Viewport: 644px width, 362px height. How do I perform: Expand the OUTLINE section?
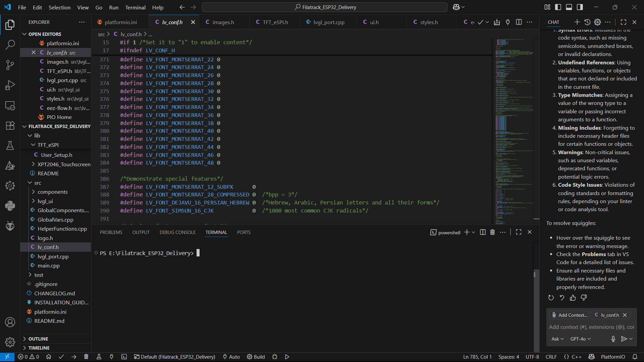[38, 339]
